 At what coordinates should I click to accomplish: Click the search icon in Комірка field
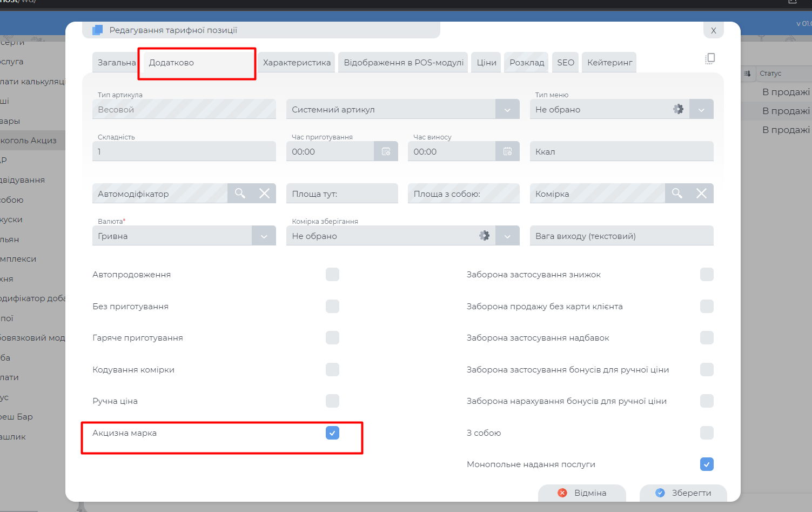click(x=677, y=194)
